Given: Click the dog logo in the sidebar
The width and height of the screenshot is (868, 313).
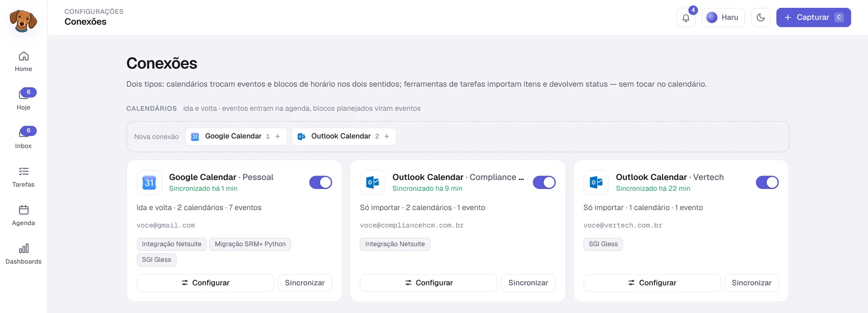Looking at the screenshot, I should click(23, 21).
